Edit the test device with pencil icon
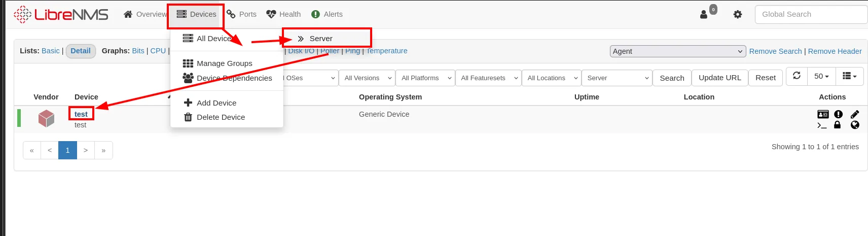Screen dimensions: 868x236 pyautogui.click(x=855, y=114)
